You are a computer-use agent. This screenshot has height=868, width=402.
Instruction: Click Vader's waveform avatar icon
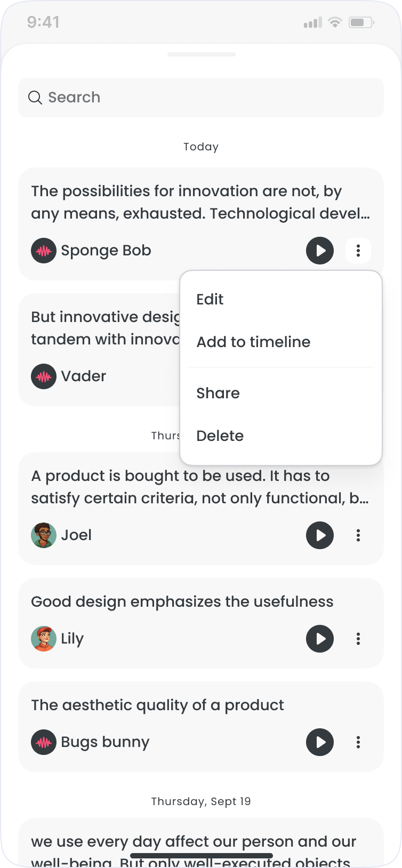[x=44, y=376]
